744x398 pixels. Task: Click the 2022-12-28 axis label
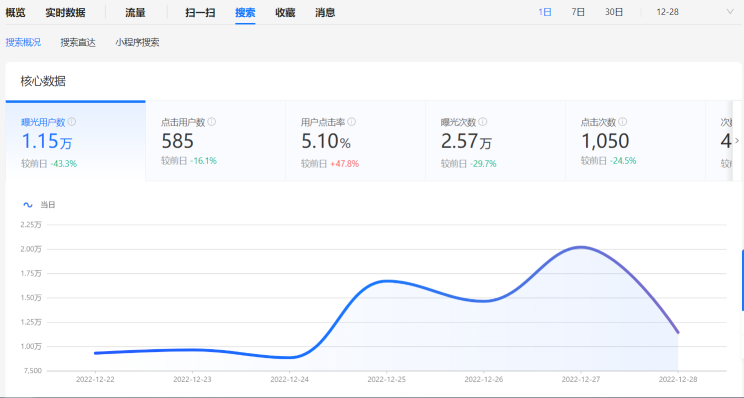(x=678, y=379)
